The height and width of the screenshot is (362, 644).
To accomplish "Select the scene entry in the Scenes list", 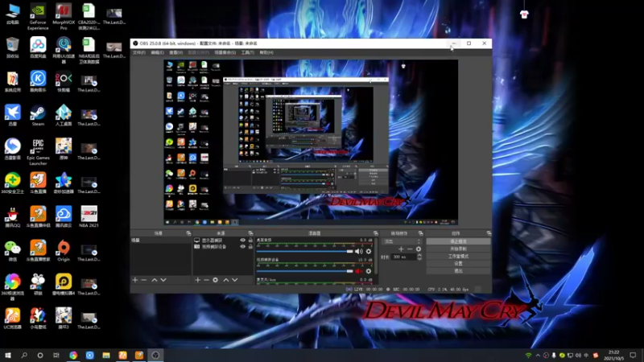I will click(x=160, y=240).
